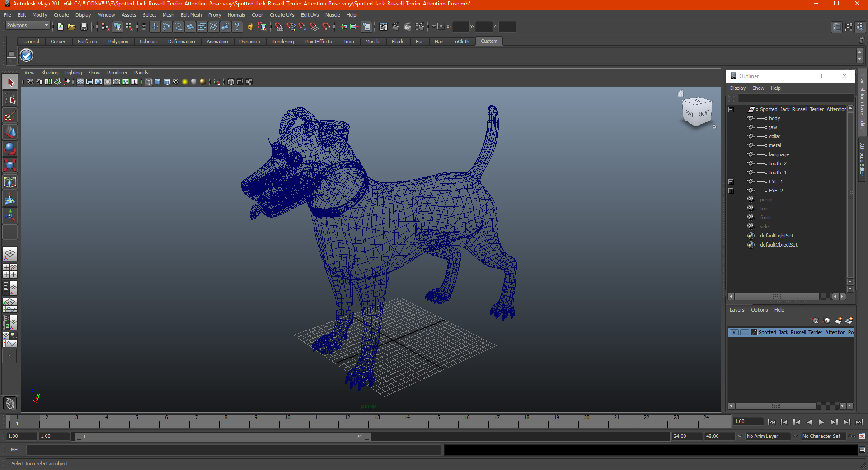Toggle wireframe shading cube in viewport toolbar

149,82
